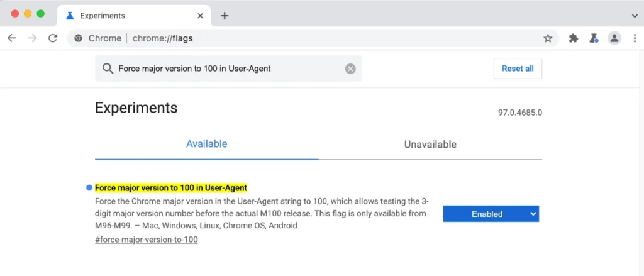Close the Experiments tab
644x276 pixels.
tap(200, 16)
